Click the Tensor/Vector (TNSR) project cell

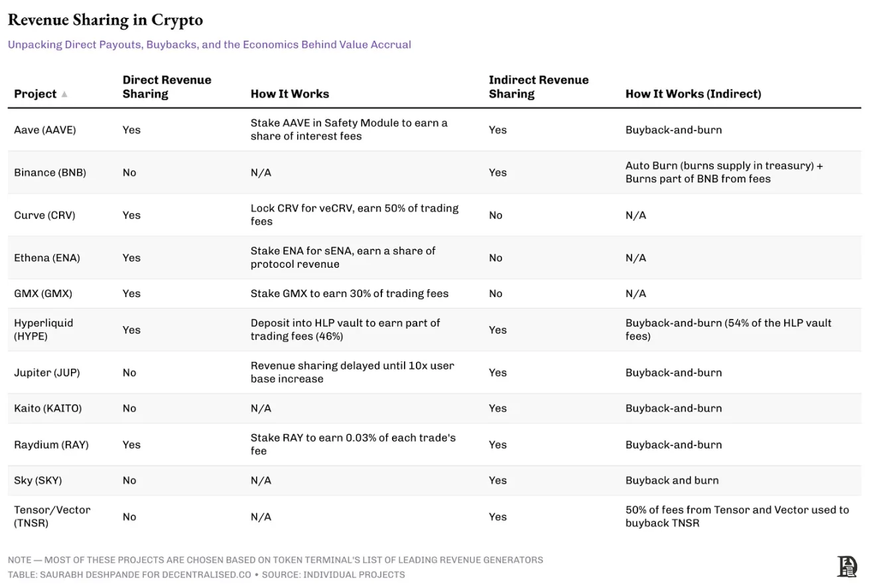(x=52, y=516)
